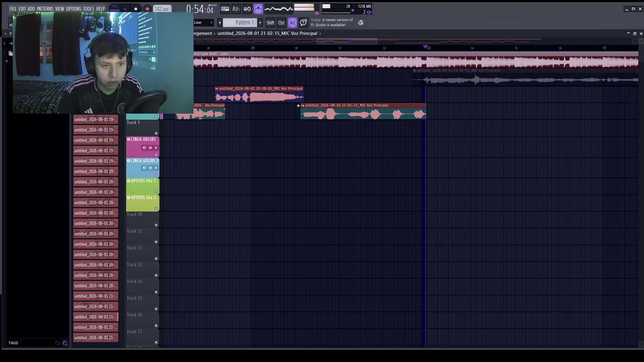Toggle the Alt modifier button
644x362 pixels.
[292, 23]
